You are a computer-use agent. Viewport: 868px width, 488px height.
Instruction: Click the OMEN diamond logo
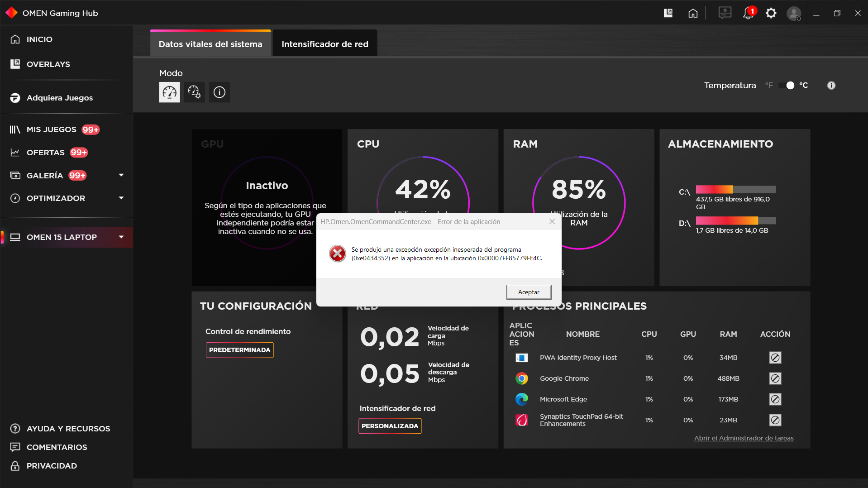tap(11, 13)
